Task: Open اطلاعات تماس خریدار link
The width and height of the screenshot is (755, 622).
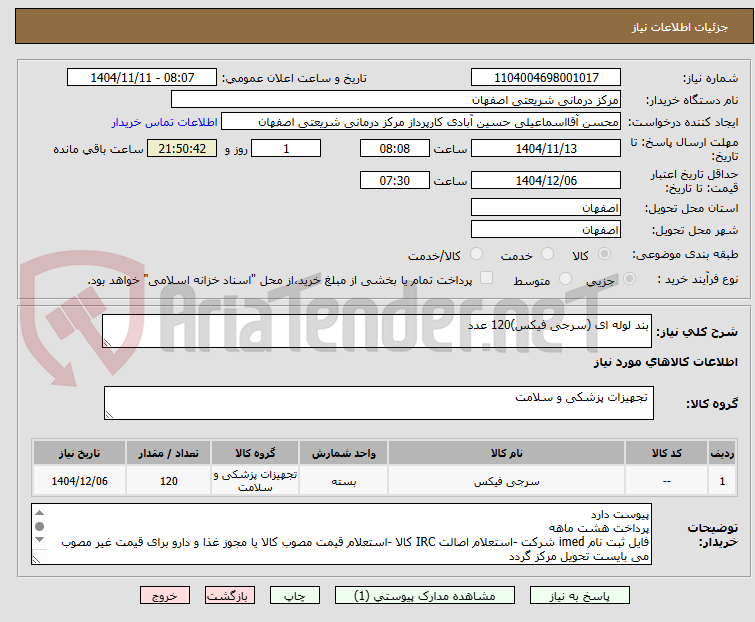Action: [164, 122]
